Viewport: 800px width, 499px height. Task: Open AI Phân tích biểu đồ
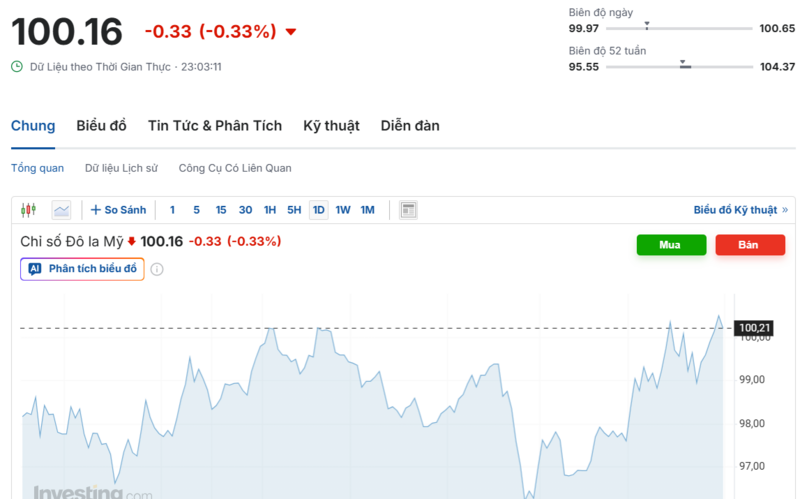[x=83, y=269]
